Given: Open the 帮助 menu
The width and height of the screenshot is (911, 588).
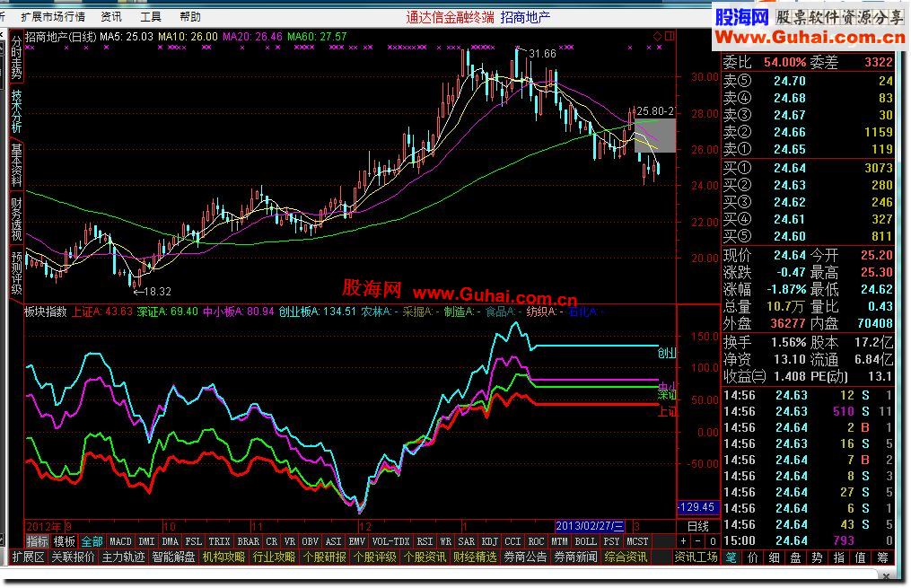Looking at the screenshot, I should click(x=190, y=17).
